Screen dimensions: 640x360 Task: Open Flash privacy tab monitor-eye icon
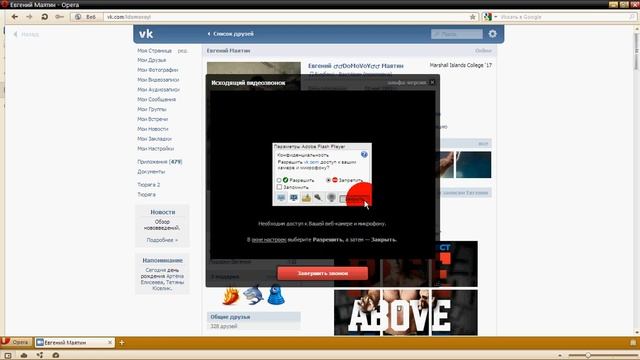click(293, 198)
